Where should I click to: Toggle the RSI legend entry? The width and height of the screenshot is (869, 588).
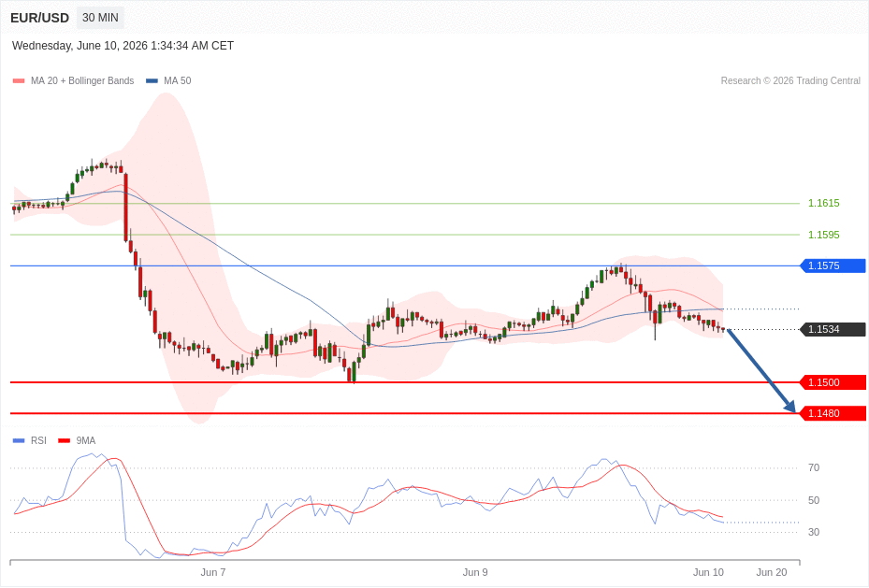(x=29, y=440)
